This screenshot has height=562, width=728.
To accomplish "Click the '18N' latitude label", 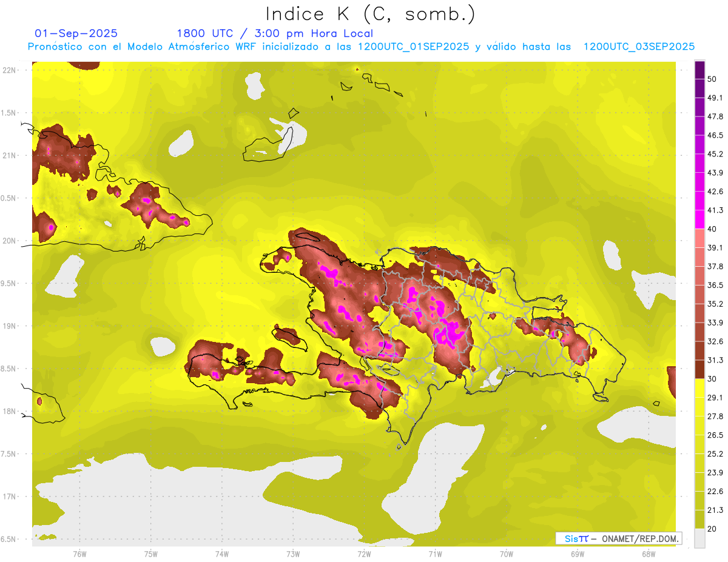I will click(x=9, y=411).
